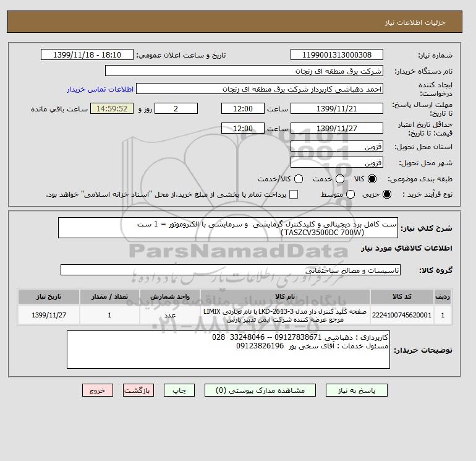This screenshot has height=461, width=476.
Task: Click the request creator field احمد دهباشی
Action: [x=260, y=88]
